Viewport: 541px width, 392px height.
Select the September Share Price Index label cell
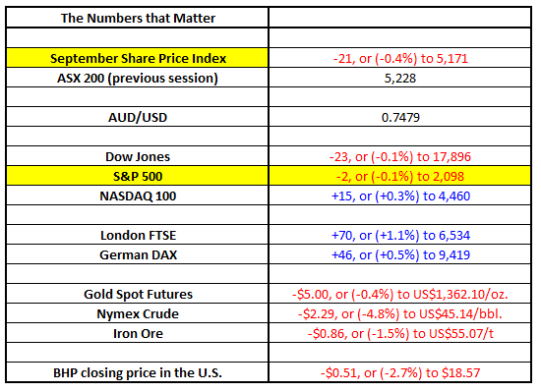[138, 58]
